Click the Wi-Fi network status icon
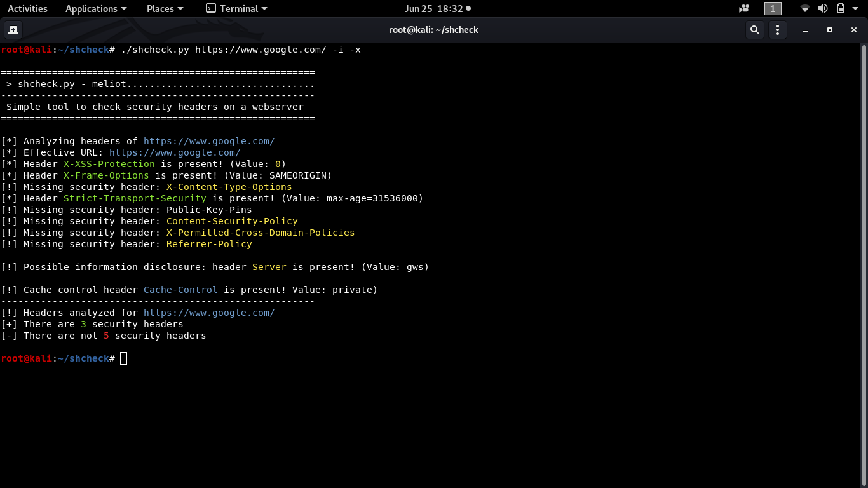The image size is (868, 488). pos(805,9)
